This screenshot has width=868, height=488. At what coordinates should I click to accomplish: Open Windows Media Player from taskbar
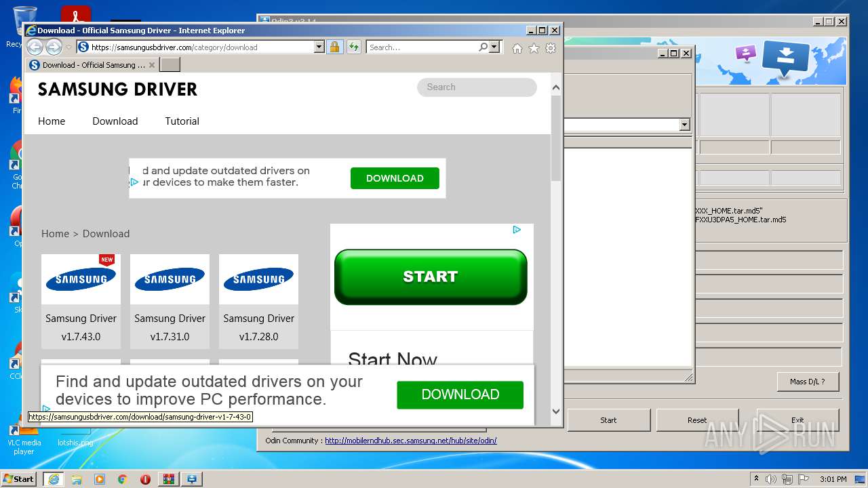point(100,479)
